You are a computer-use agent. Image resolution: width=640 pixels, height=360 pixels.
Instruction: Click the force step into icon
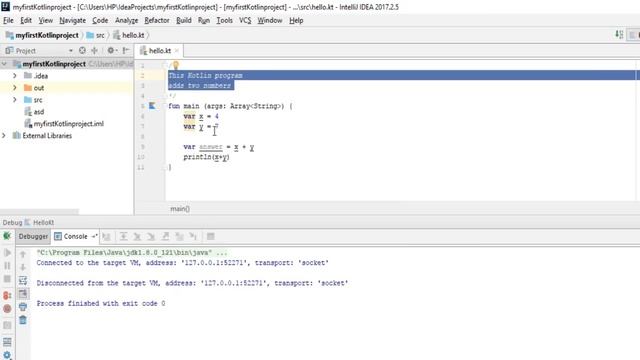tap(151, 236)
